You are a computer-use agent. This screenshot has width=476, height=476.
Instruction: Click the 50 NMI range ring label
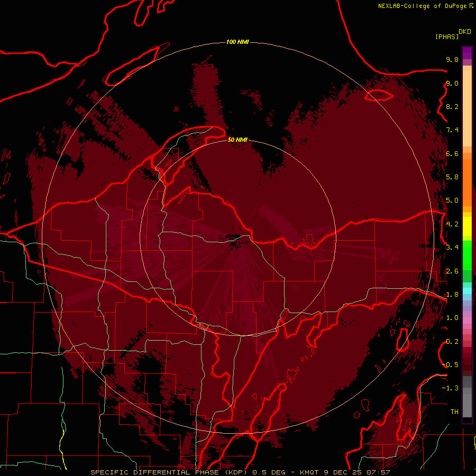237,140
